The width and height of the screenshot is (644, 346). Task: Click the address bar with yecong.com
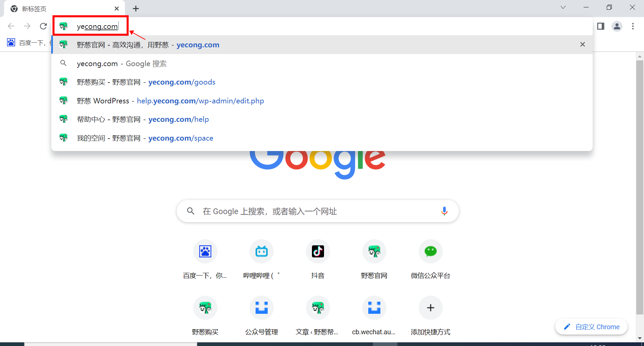tap(323, 26)
